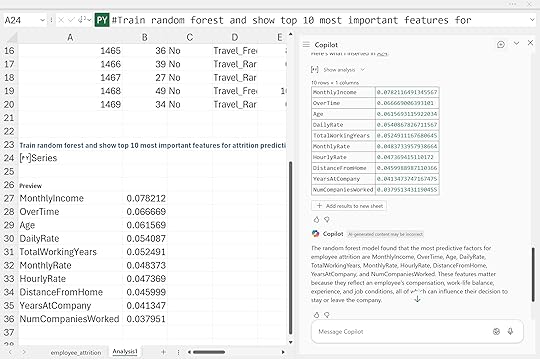Select the OverTime cell in row 28

(x=70, y=212)
